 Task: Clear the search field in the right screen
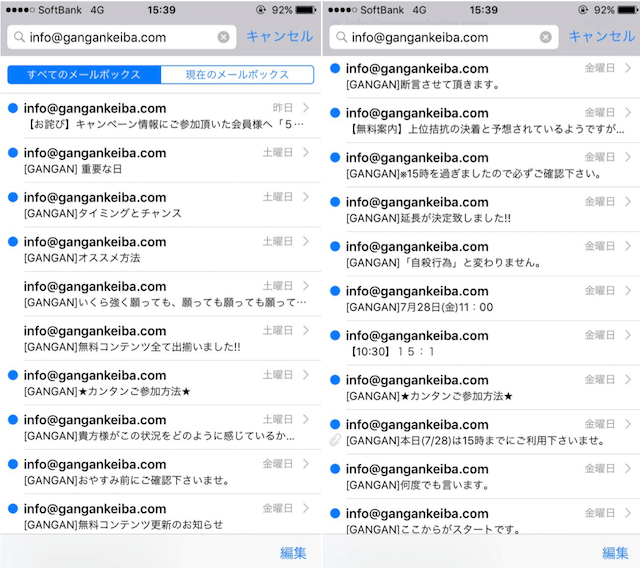(546, 37)
